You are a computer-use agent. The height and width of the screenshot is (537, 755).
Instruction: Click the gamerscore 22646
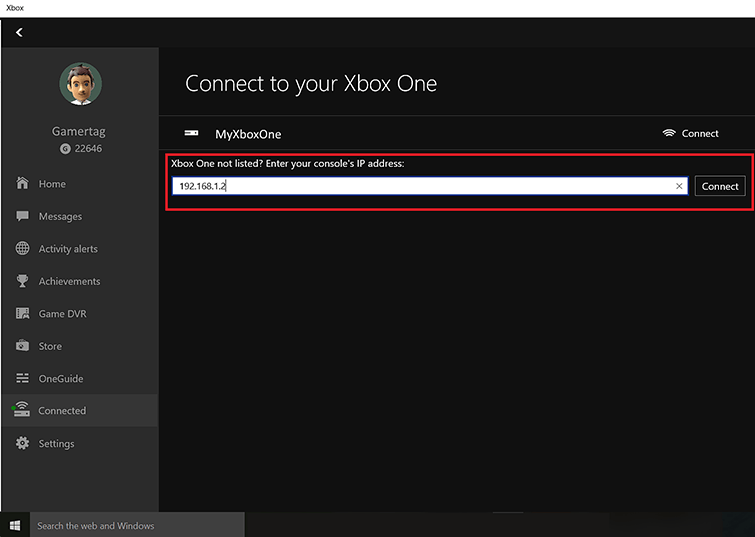click(88, 148)
